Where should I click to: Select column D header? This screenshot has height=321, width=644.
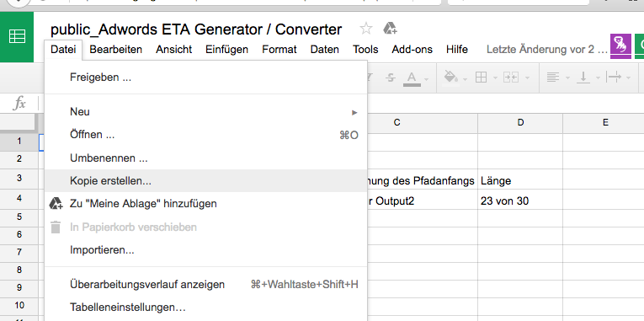point(520,122)
